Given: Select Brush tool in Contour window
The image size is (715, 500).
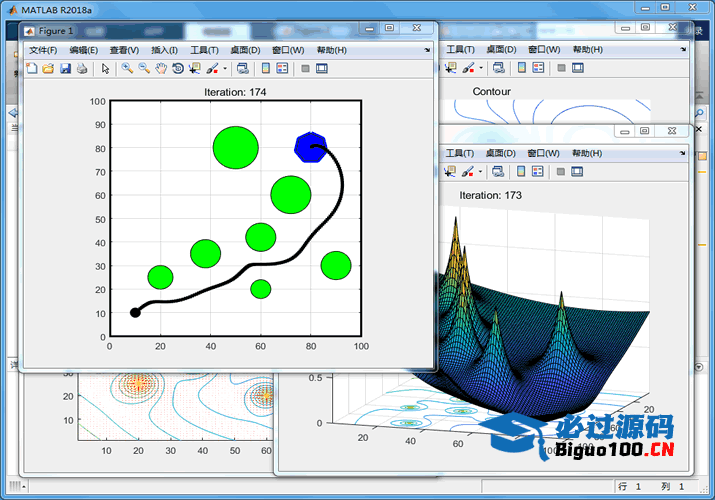Looking at the screenshot, I should click(468, 68).
